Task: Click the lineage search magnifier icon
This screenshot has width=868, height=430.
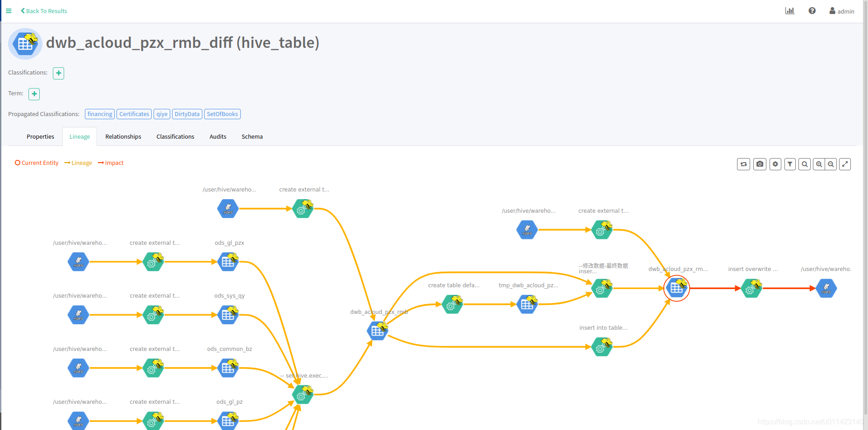Action: tap(804, 164)
